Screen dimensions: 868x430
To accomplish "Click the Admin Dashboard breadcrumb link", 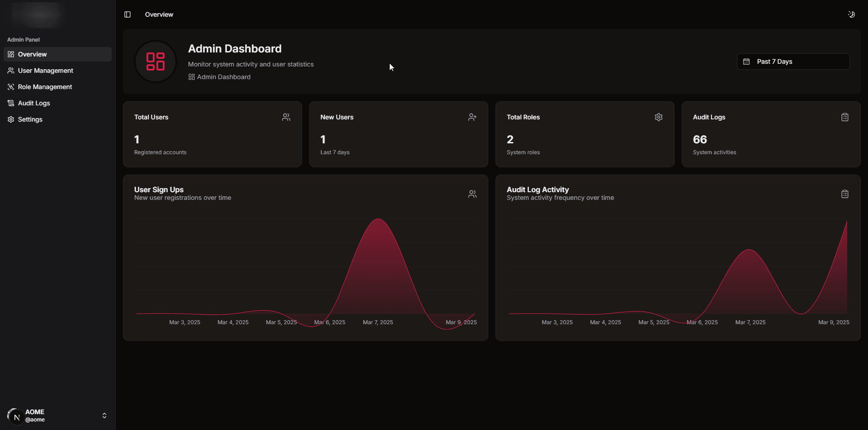I will click(223, 77).
